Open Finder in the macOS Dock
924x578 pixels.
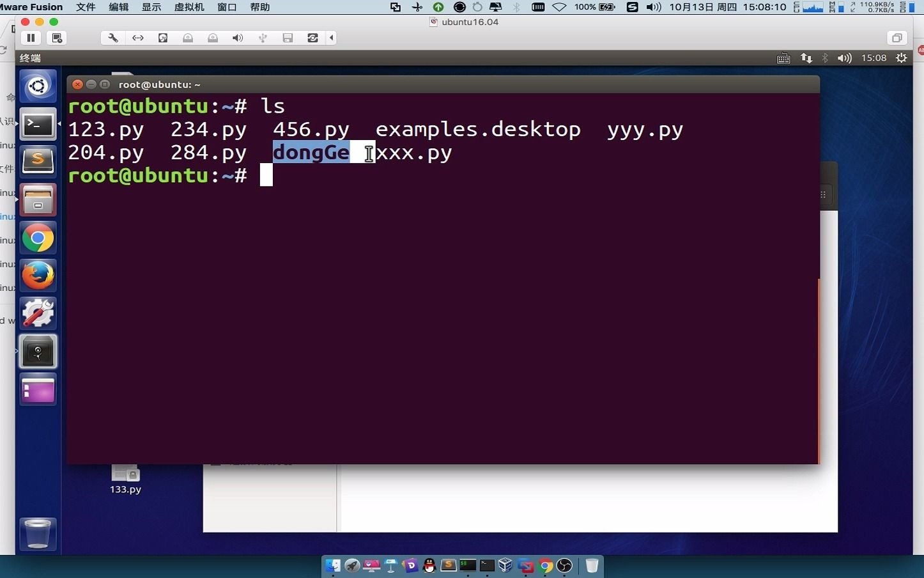(333, 566)
